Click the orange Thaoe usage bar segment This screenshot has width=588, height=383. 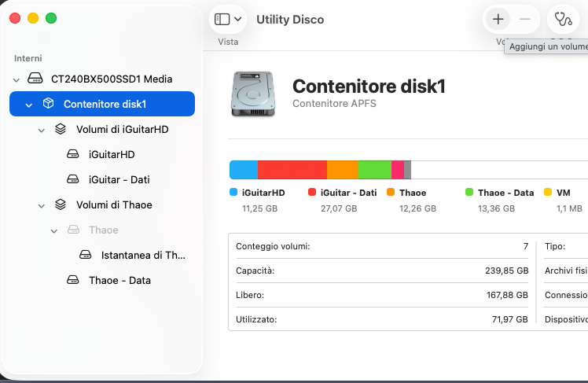pyautogui.click(x=343, y=170)
